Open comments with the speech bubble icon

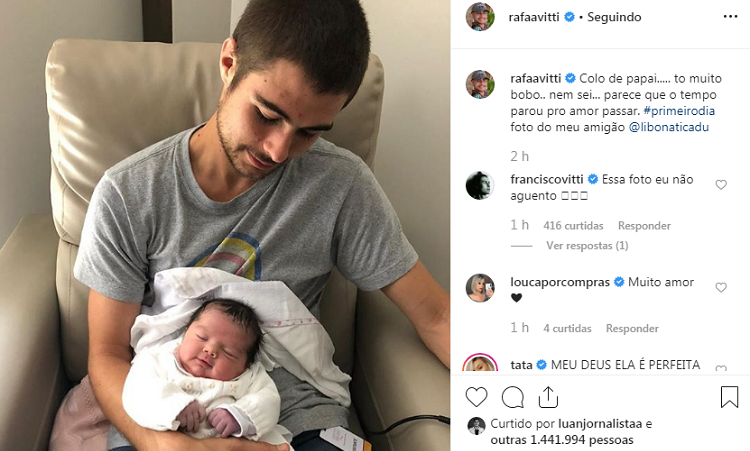(513, 397)
